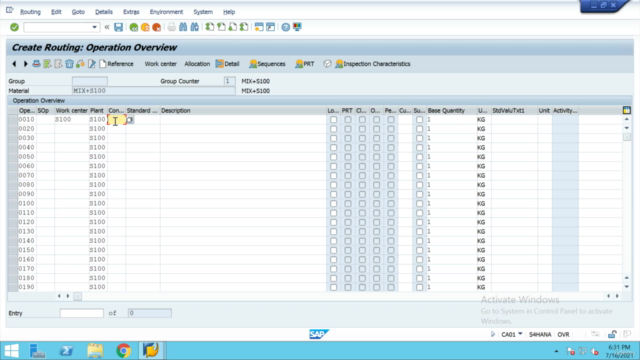
Task: Click the Windows Start button
Action: tap(11, 351)
